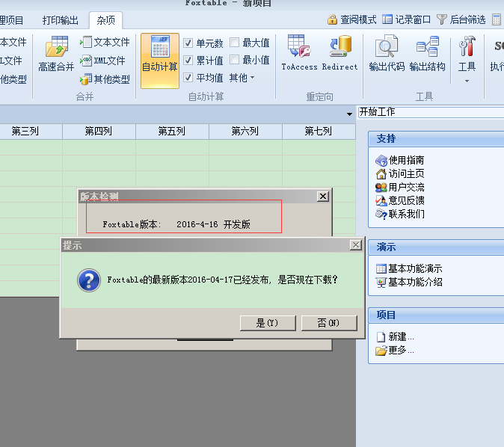
Task: Check the 最小值 checkbox
Action: 234,60
